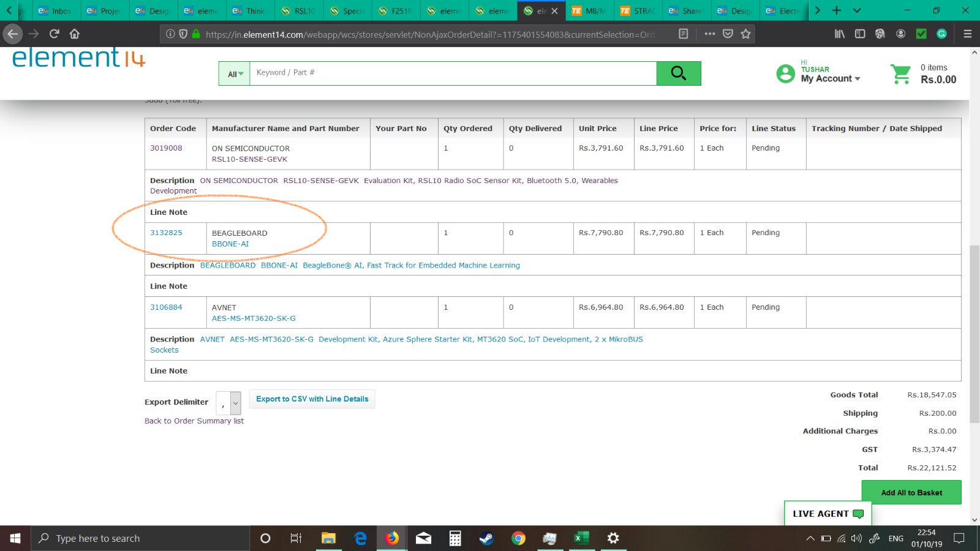Viewport: 980px width, 551px height.
Task: Open the volume control in system tray
Action: [856, 539]
